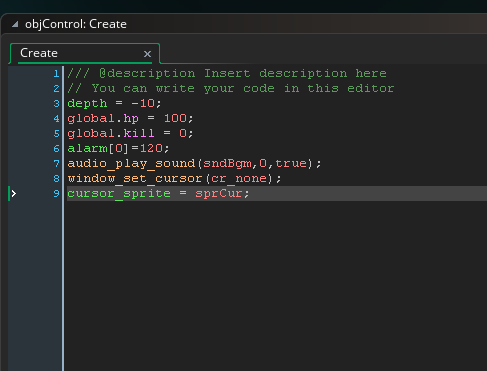Image resolution: width=487 pixels, height=371 pixels.
Task: Click 'alarm' keyword on line 6
Action: click(x=87, y=148)
